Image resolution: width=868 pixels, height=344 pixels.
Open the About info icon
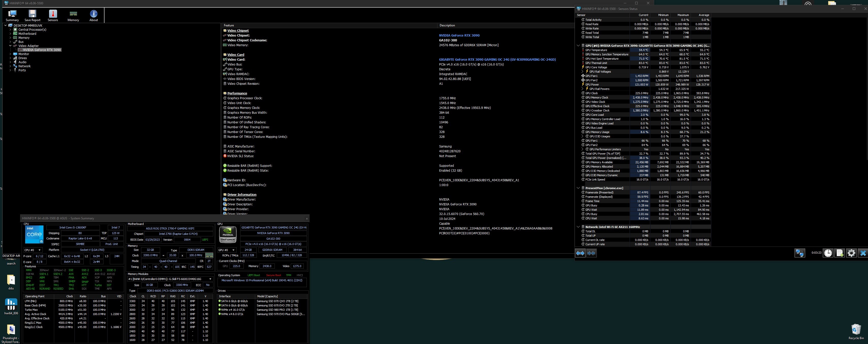click(x=94, y=15)
